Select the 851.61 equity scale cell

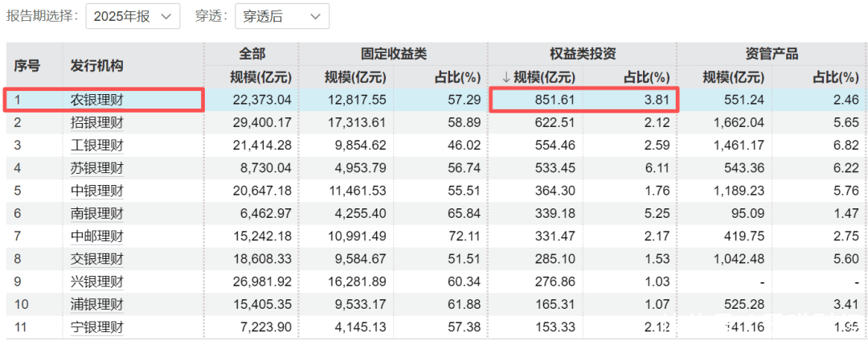[x=555, y=101]
